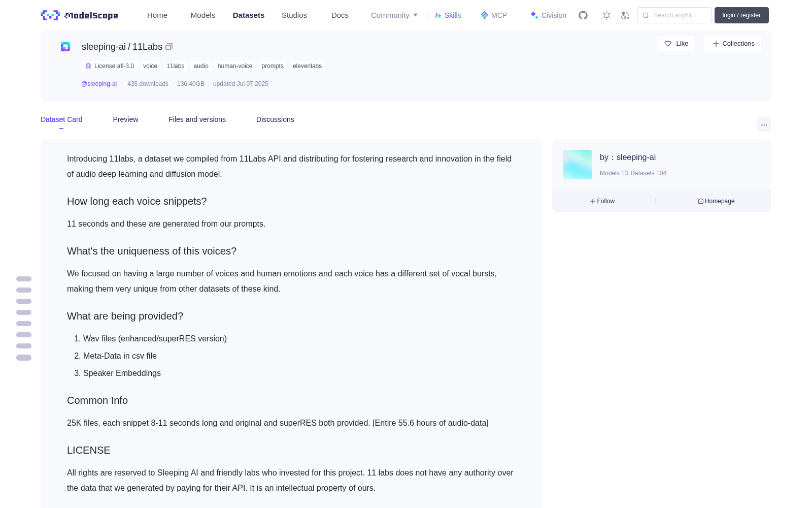Switch to the Preview tab
The height and width of the screenshot is (508, 812).
tap(125, 119)
